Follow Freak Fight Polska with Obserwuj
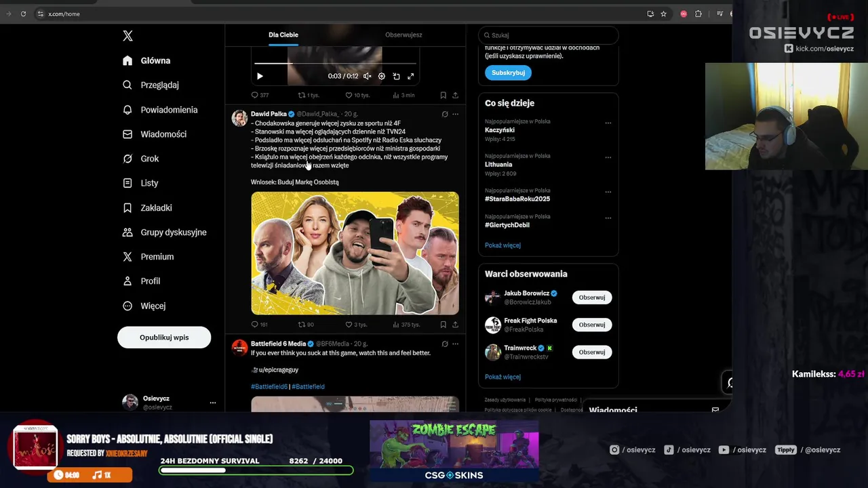The image size is (868, 488). (x=592, y=325)
